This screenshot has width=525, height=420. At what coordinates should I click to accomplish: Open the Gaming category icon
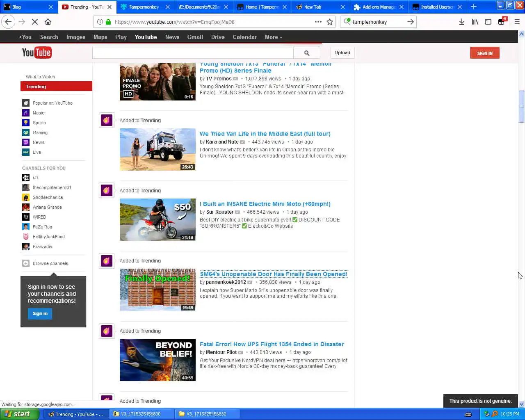click(26, 132)
